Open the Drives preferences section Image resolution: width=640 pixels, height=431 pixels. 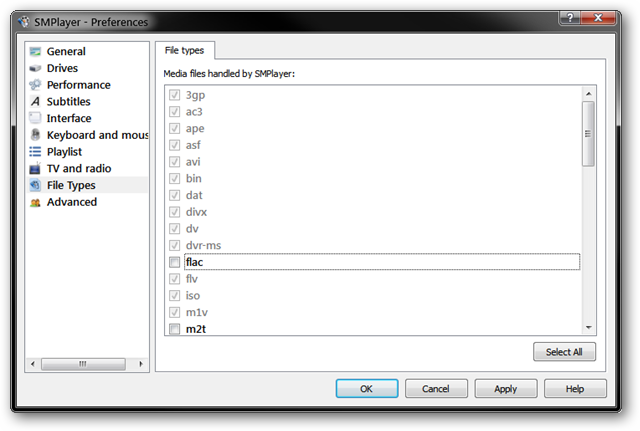(x=62, y=68)
